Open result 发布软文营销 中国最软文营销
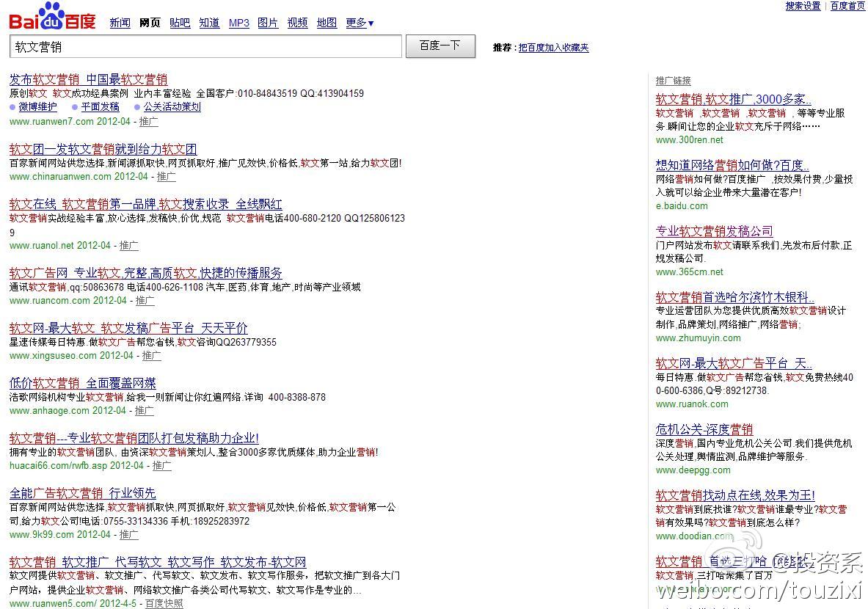 point(88,79)
